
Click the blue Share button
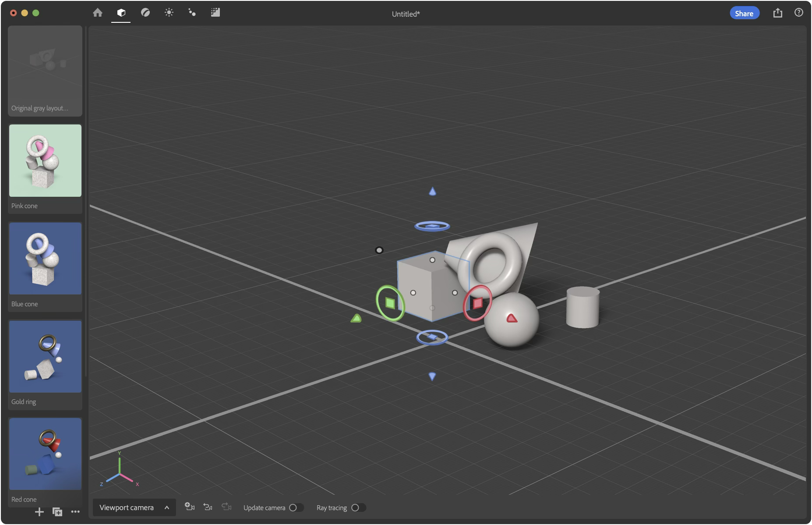[744, 13]
